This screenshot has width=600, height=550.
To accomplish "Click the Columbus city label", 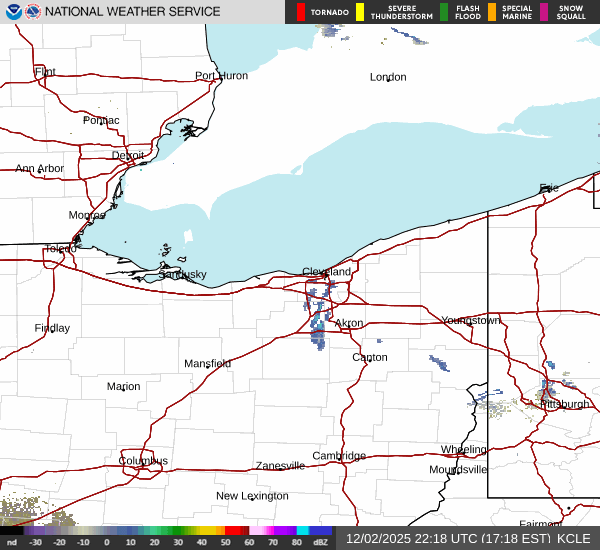I will tap(143, 461).
